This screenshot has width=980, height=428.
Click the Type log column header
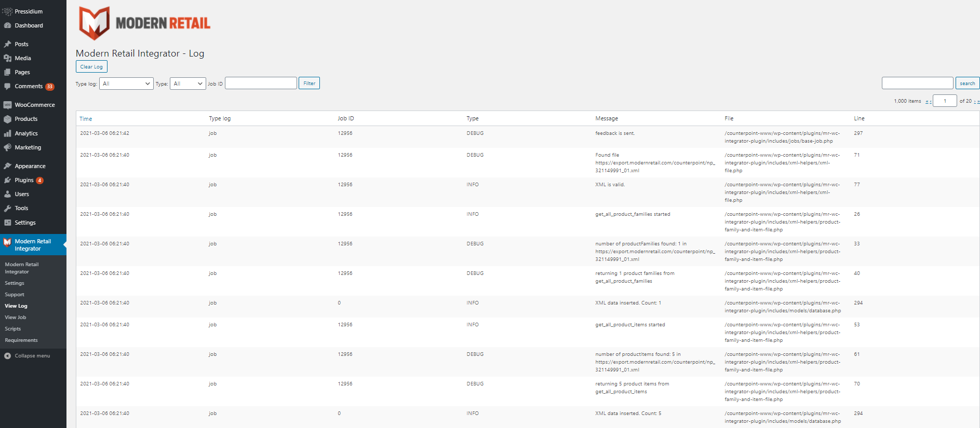(x=220, y=119)
